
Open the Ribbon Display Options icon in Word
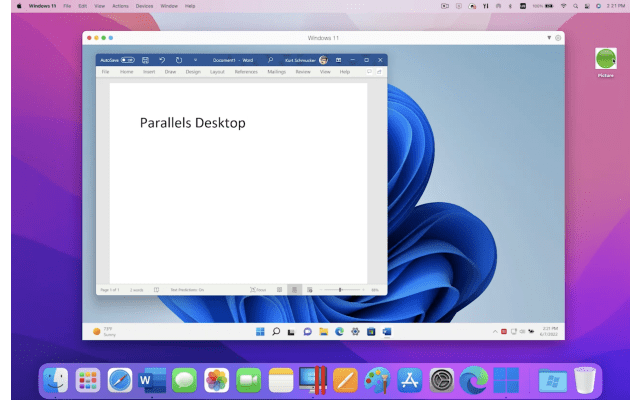338,60
